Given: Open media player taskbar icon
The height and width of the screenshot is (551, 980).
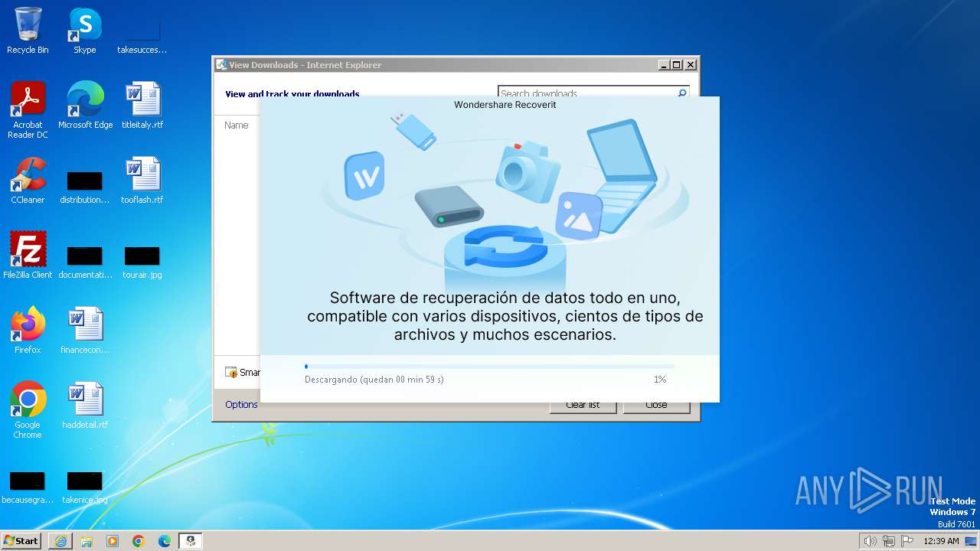Looking at the screenshot, I should 113,541.
